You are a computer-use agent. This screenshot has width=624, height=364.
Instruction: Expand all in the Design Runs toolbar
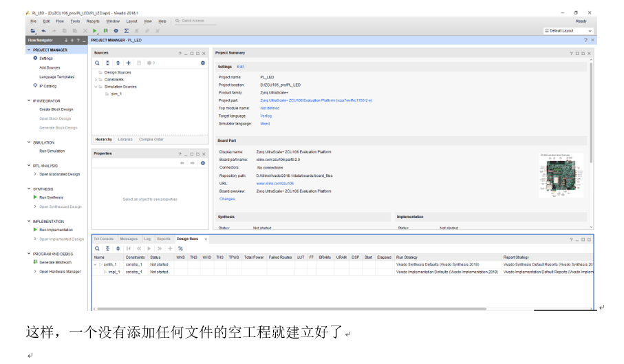coord(118,248)
